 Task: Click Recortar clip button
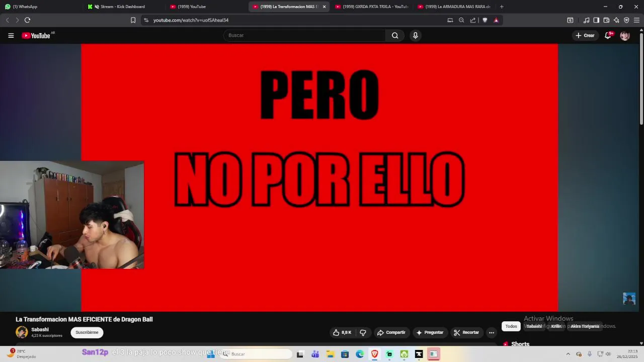pyautogui.click(x=466, y=332)
